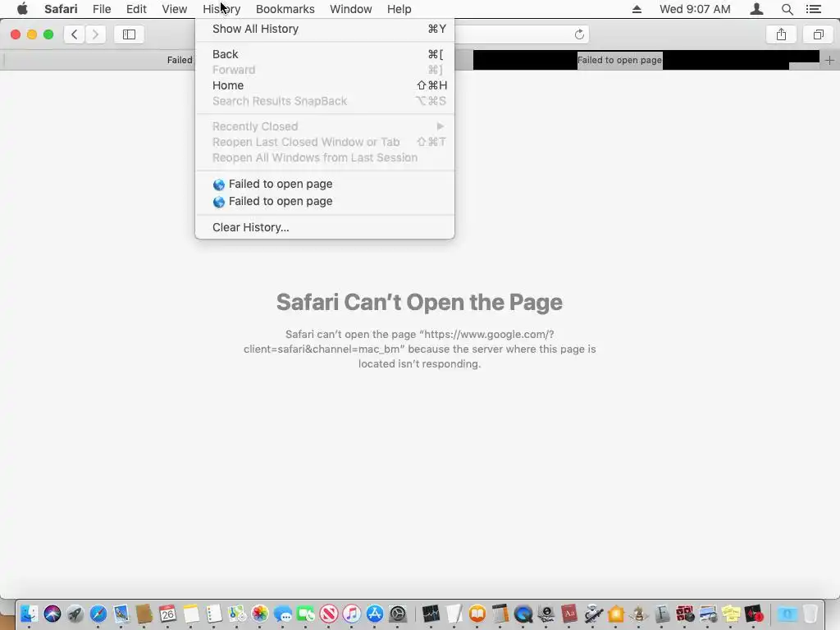Add a new tab with plus button
The width and height of the screenshot is (840, 630).
point(829,60)
